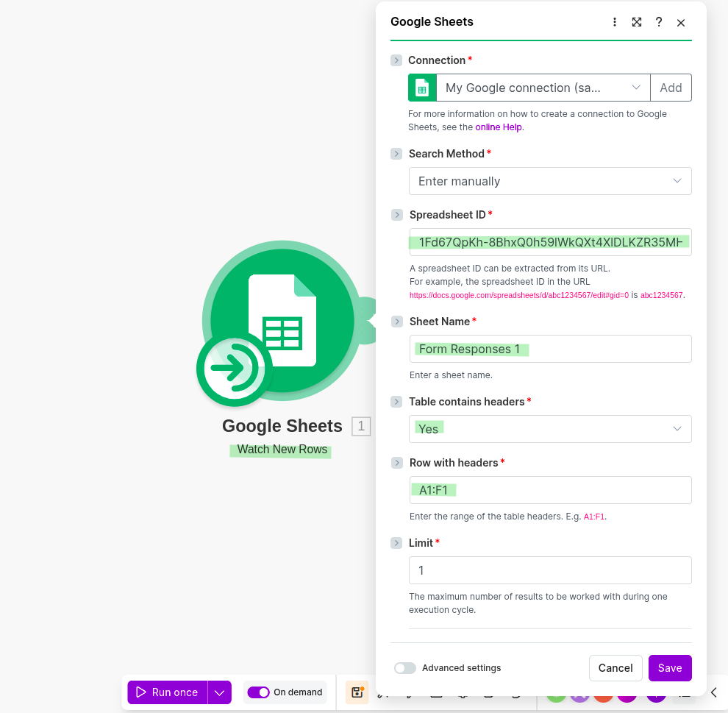Click the Add connection button

671,88
